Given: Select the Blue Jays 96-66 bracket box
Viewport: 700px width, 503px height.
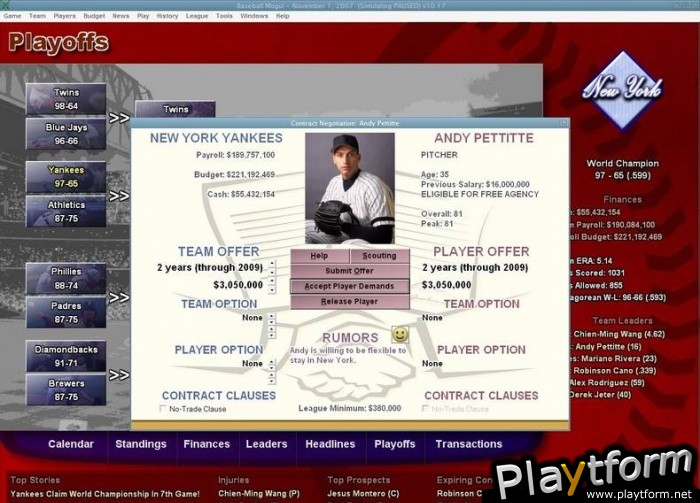Looking at the screenshot, I should tap(66, 134).
